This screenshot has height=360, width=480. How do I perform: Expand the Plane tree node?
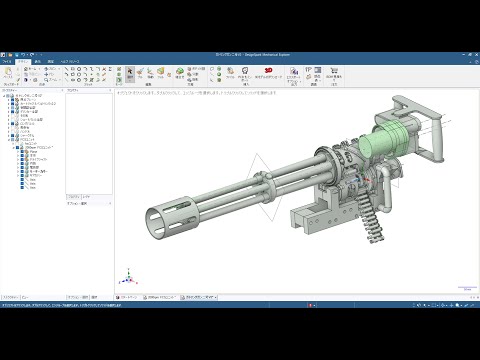[x=18, y=151]
